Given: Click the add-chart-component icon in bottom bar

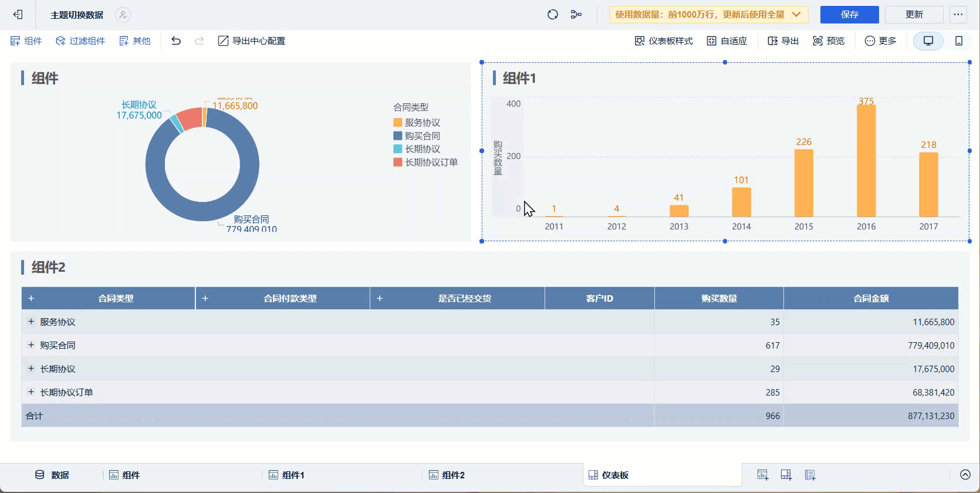Looking at the screenshot, I should tap(763, 475).
